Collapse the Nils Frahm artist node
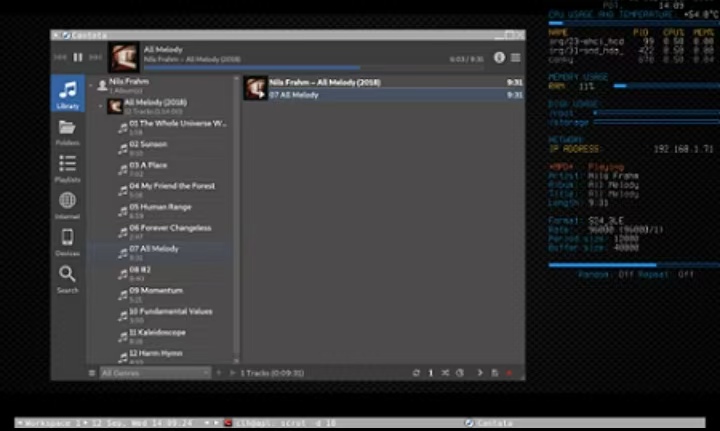The image size is (720, 431). click(x=91, y=85)
